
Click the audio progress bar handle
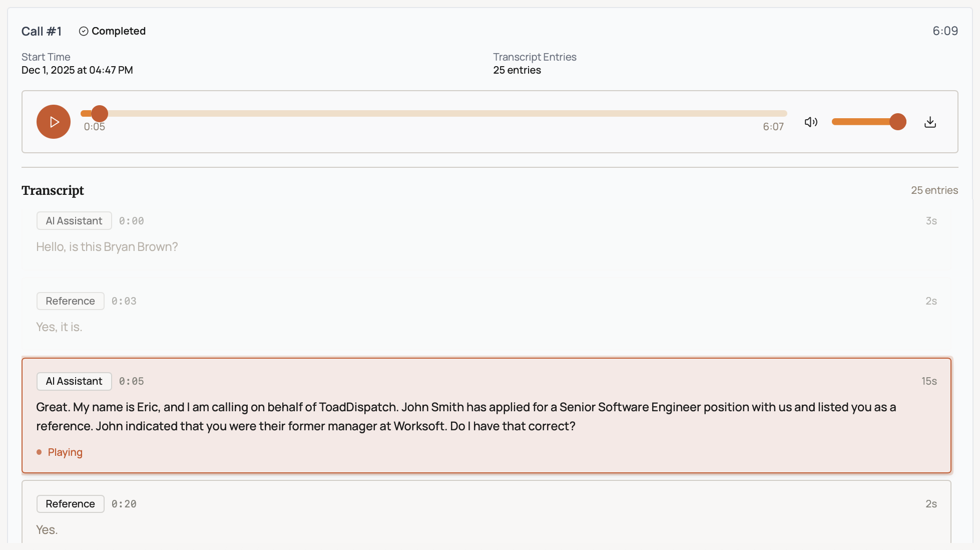point(100,114)
